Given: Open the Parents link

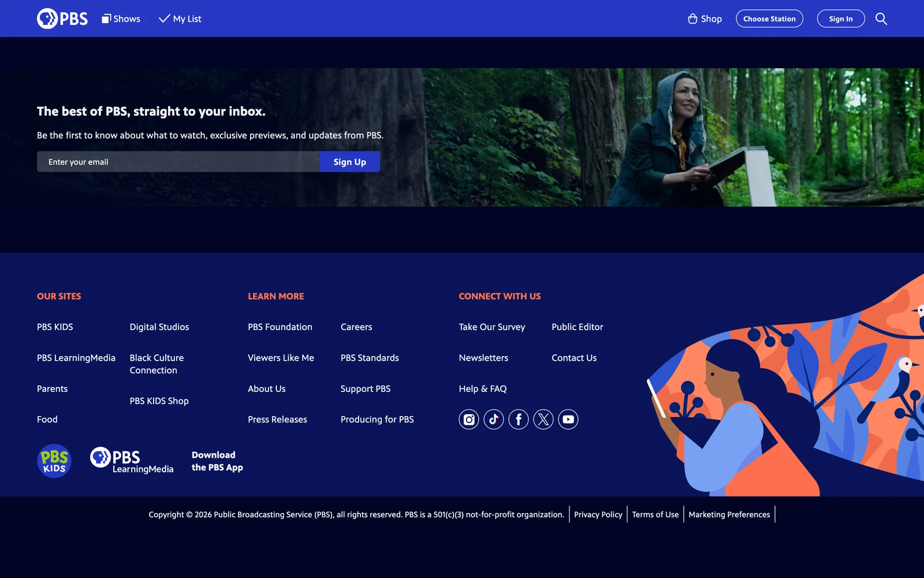Looking at the screenshot, I should pos(52,389).
